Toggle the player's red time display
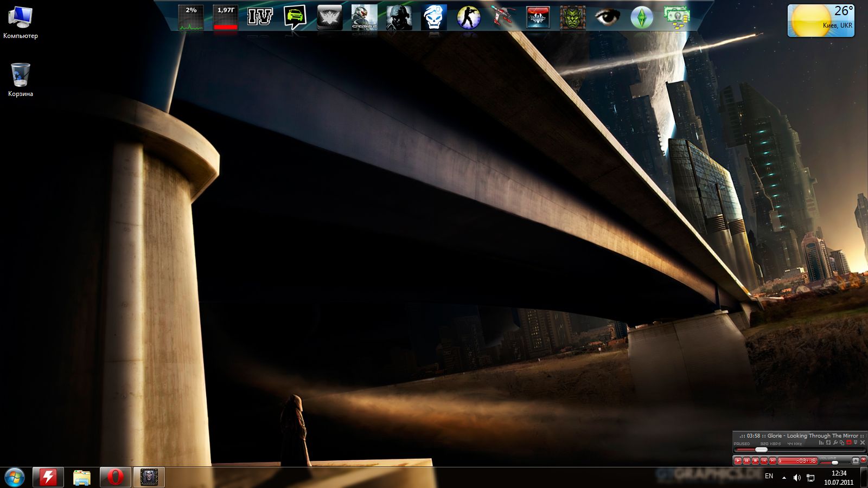Image resolution: width=868 pixels, height=488 pixels. (x=797, y=461)
